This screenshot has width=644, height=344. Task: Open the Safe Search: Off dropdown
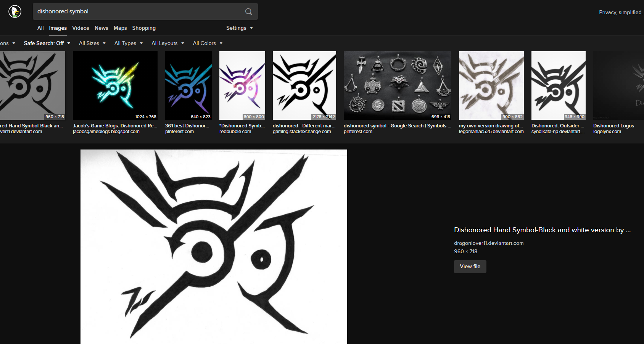point(47,43)
